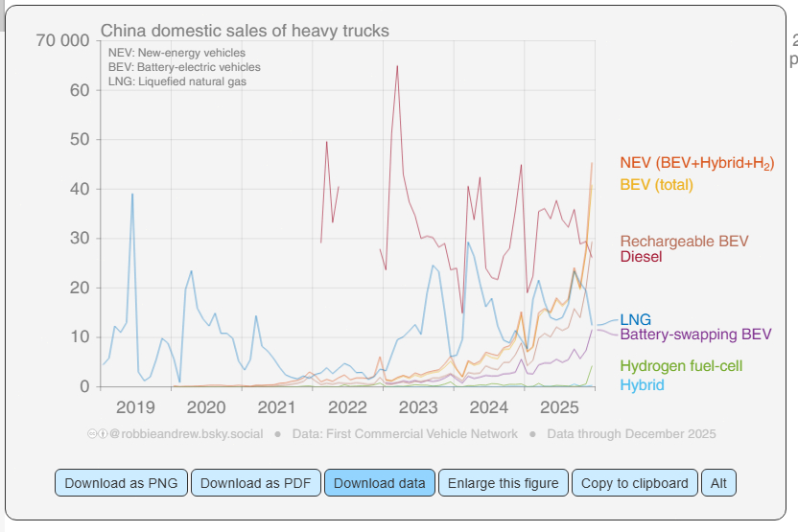The width and height of the screenshot is (798, 532).
Task: Select the BEV (total) legend label
Action: [656, 184]
